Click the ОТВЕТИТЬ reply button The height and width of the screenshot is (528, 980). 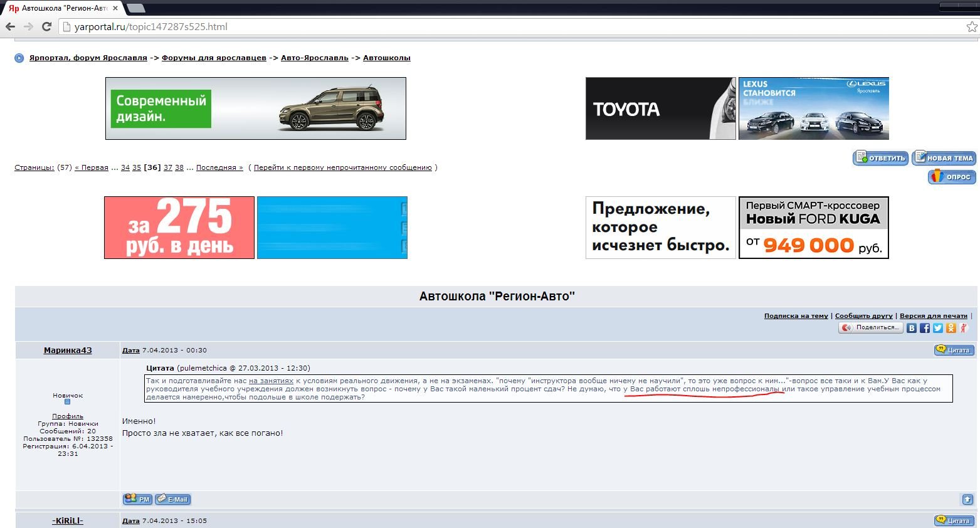[880, 158]
